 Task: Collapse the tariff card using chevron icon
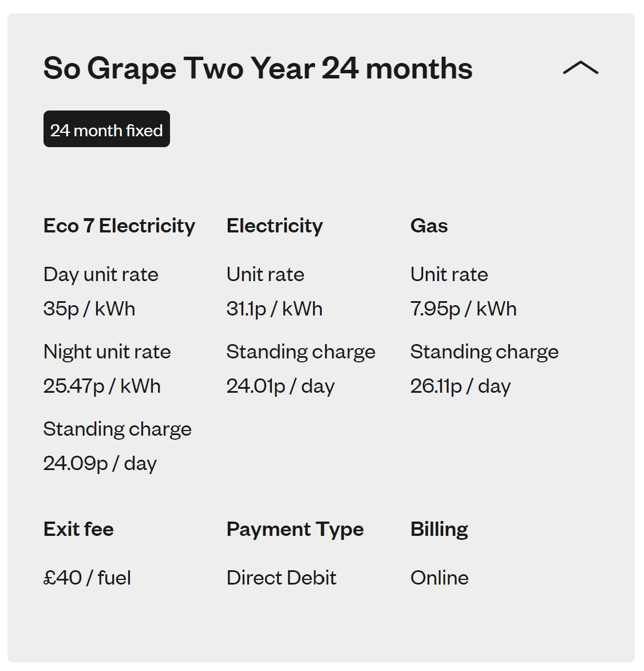click(x=580, y=68)
